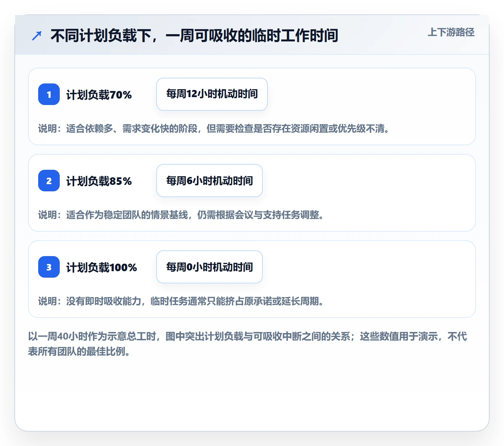The image size is (504, 446).
Task: Select the 计划负载100% label
Action: (102, 268)
